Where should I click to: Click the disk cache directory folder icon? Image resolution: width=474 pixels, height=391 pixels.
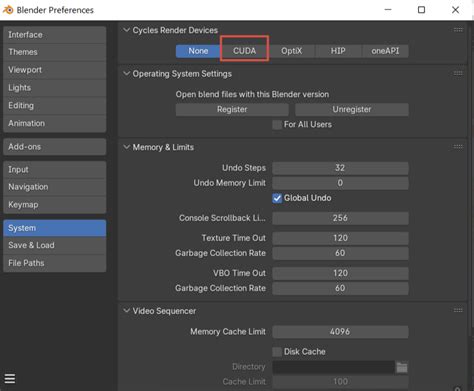pos(402,367)
